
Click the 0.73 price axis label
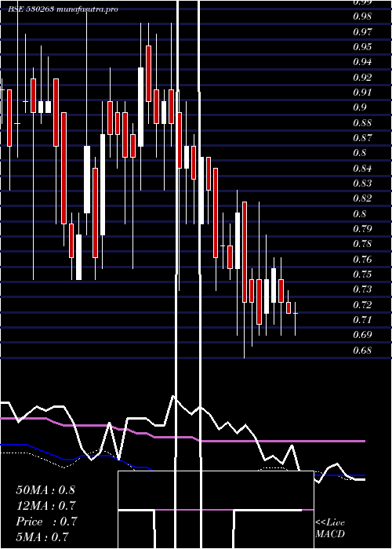362,289
